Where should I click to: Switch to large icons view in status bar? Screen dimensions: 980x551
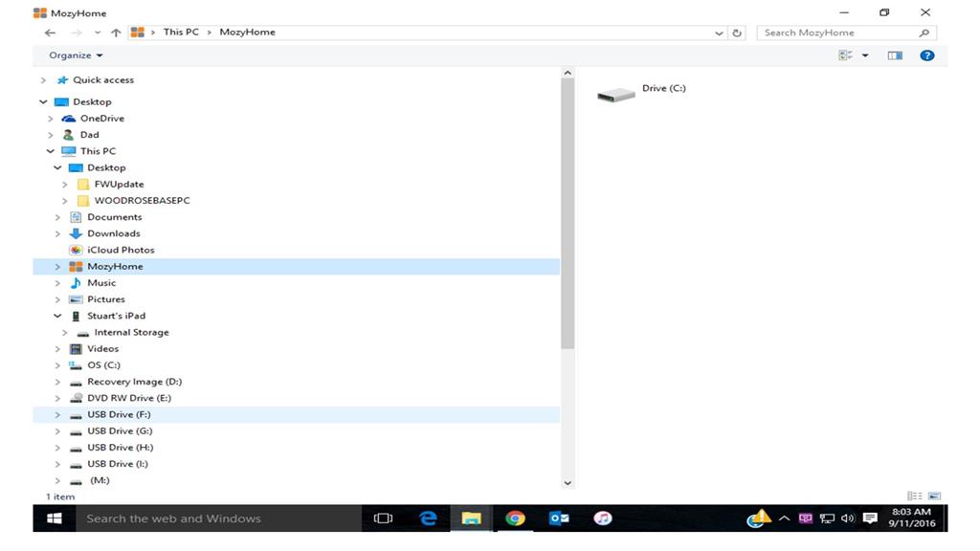934,496
